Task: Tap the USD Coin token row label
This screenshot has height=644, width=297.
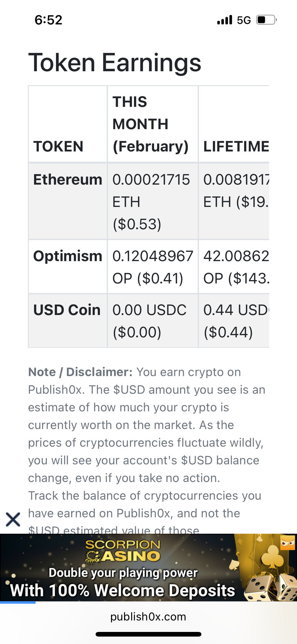Action: click(67, 310)
